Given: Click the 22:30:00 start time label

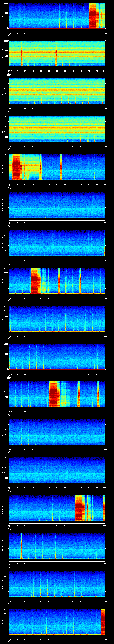Looking at the screenshot, I should click(9, 336).
